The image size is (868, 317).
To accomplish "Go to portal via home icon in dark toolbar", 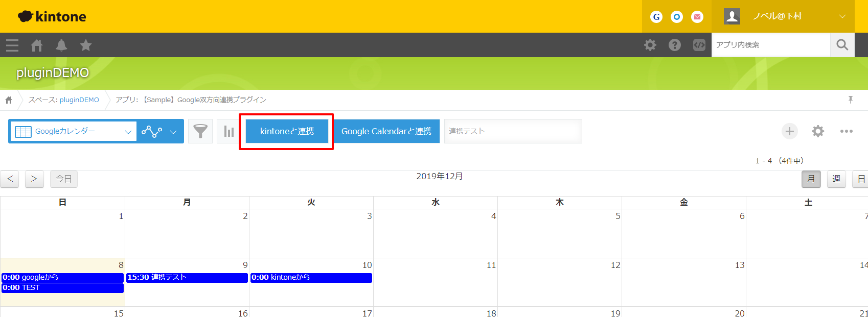I will pos(37,45).
